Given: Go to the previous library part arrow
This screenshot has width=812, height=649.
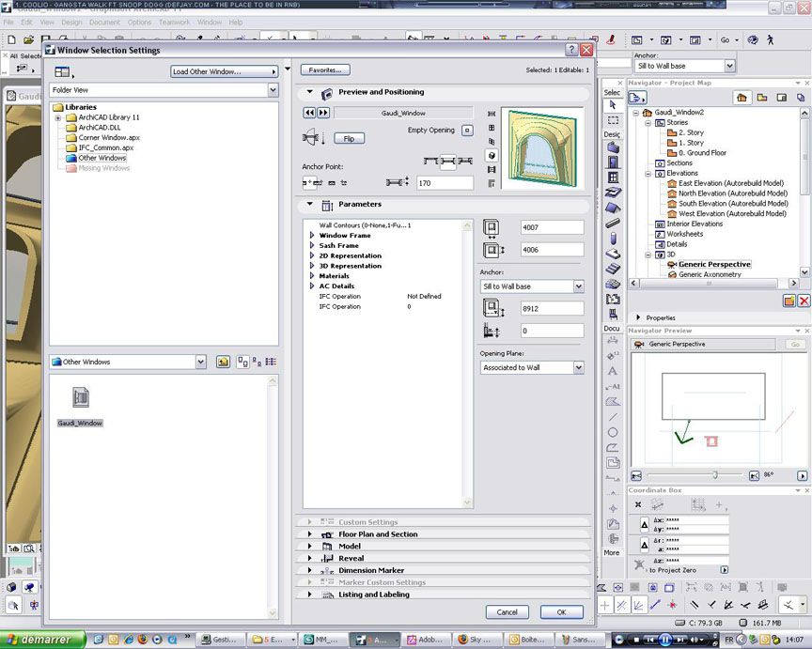Looking at the screenshot, I should pos(309,113).
